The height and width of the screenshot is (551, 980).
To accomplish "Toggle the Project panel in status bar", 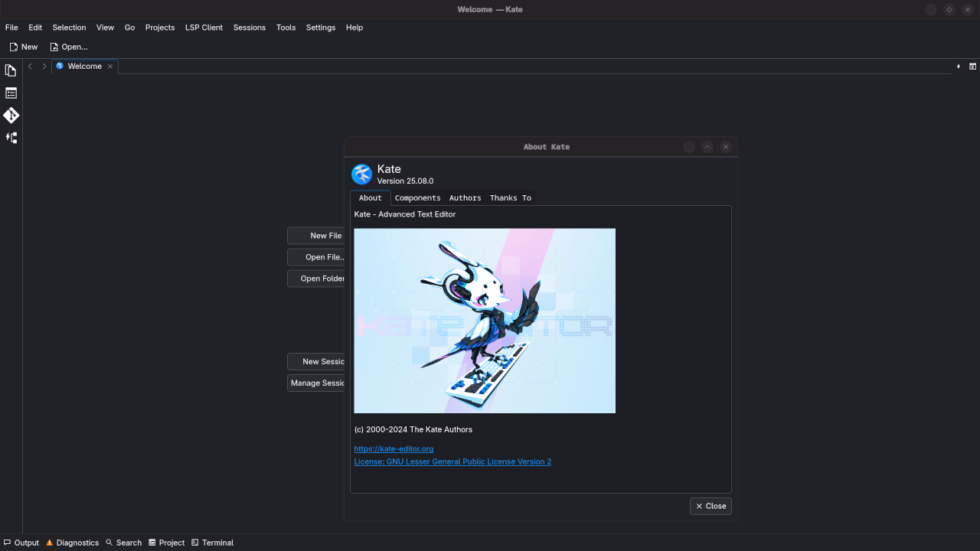I will tap(167, 543).
